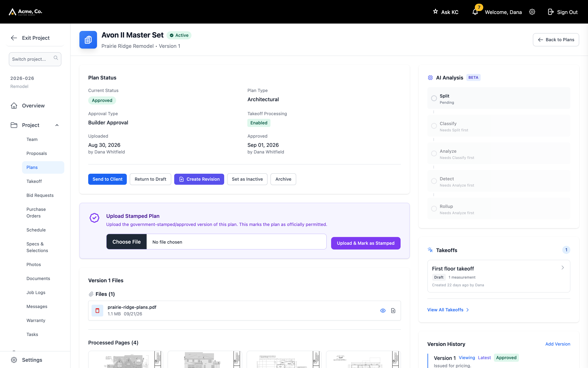Click the AI Analysis chip icon
Viewport: 588px width, 368px height.
point(430,78)
